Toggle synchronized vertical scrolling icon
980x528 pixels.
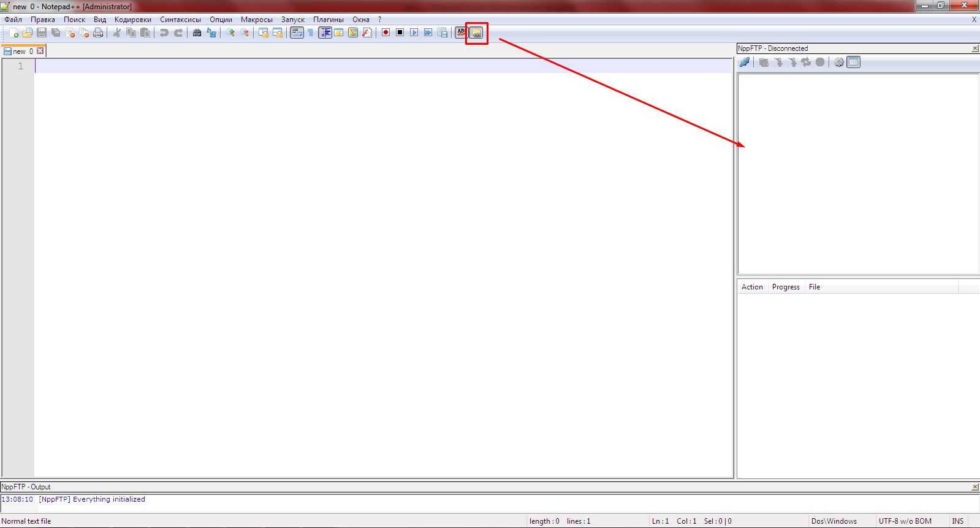pos(263,33)
